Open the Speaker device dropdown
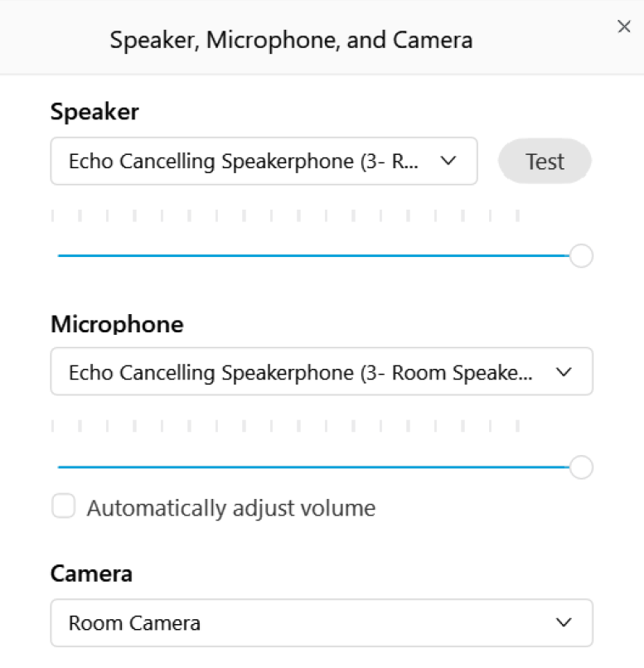Screen dimensions: 644x668 (249, 161)
